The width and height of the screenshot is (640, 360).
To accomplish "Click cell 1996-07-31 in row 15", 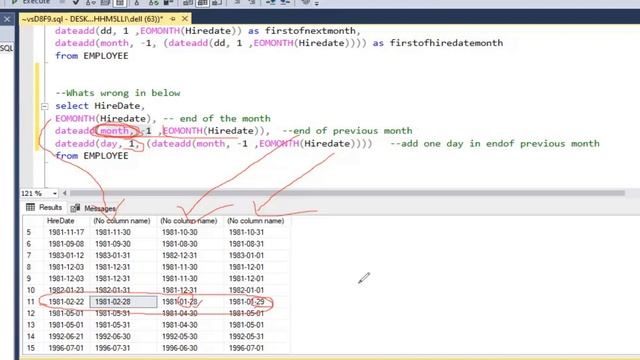I will coord(113,348).
